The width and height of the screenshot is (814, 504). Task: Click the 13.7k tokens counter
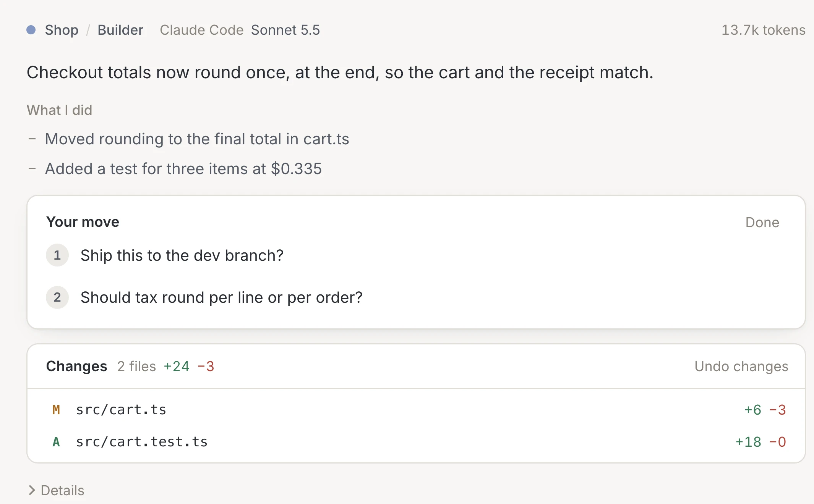click(763, 30)
